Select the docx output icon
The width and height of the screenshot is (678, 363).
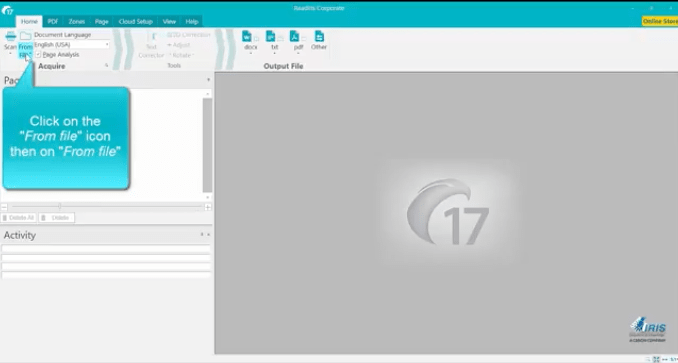click(246, 36)
